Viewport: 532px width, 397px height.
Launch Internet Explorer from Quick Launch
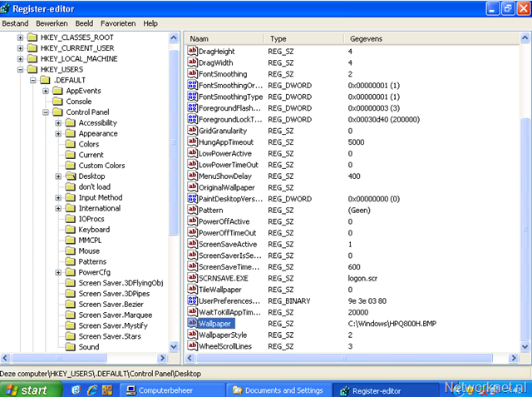point(92,390)
